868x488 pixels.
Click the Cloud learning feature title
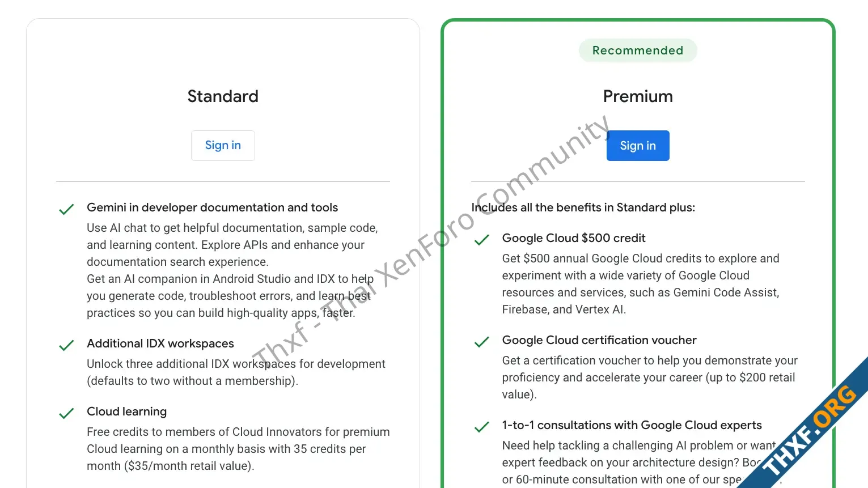click(x=127, y=411)
